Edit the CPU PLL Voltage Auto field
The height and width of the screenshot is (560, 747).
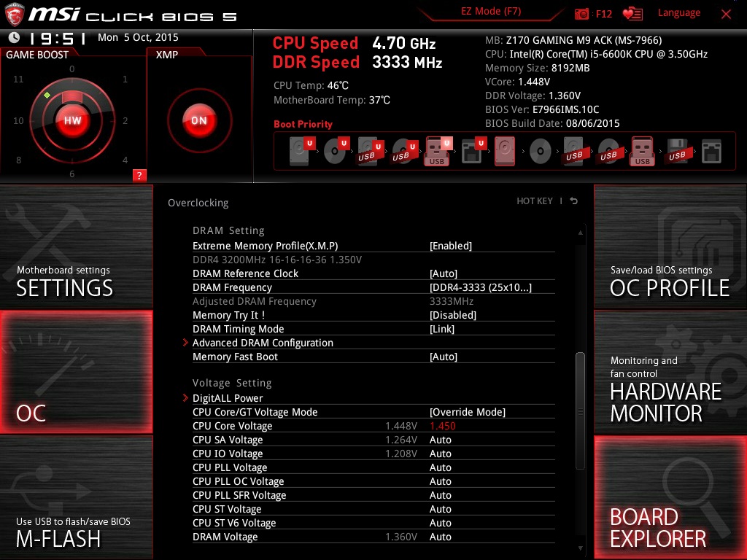440,467
